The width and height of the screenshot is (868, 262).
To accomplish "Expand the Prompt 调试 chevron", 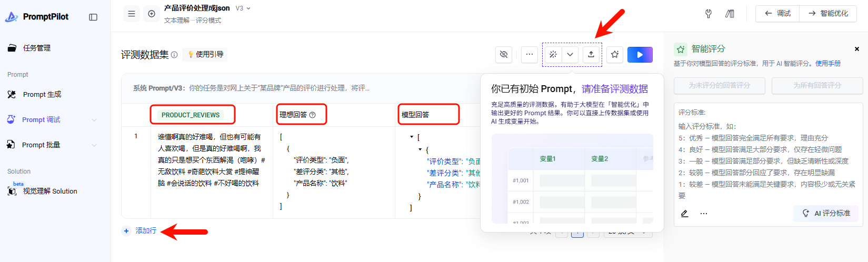I will [x=94, y=120].
